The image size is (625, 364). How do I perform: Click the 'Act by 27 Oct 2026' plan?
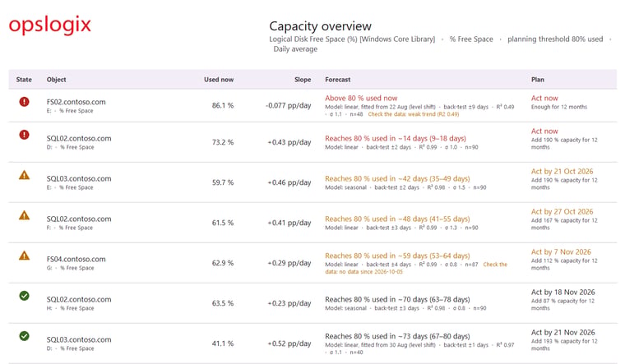coord(562,211)
